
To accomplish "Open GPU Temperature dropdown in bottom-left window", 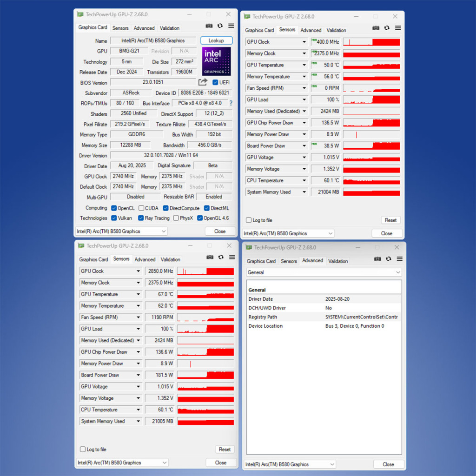I will click(138, 294).
